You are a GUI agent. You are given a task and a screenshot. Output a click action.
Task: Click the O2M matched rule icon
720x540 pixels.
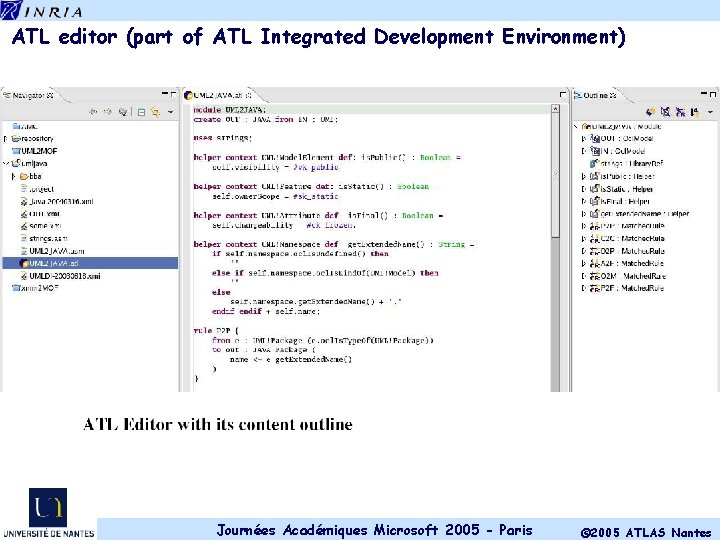[x=595, y=276]
